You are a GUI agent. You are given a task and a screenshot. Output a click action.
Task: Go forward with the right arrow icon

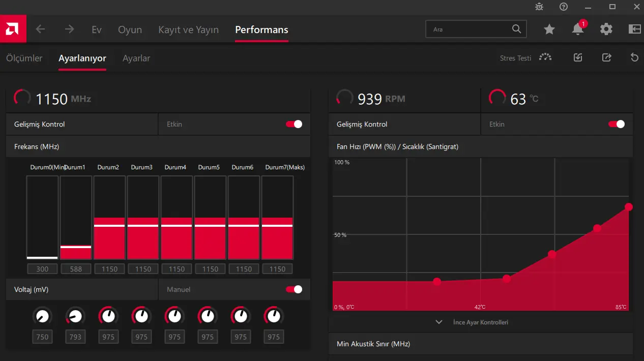[69, 29]
